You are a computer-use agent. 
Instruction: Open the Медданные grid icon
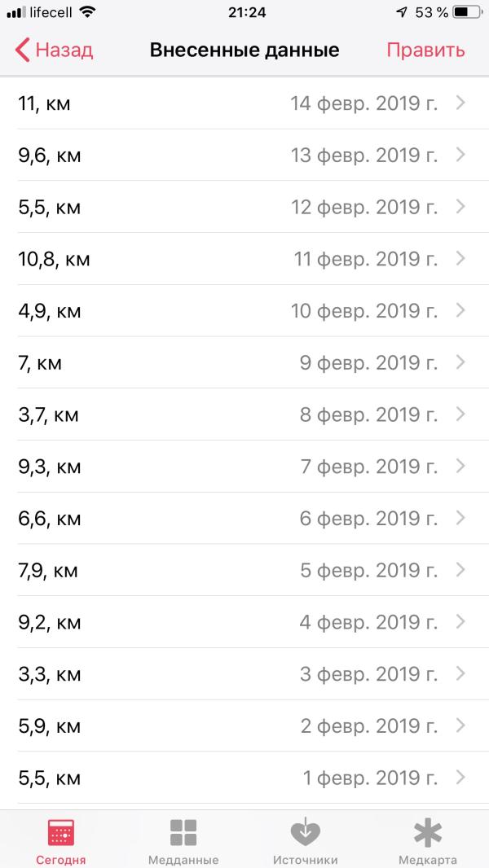click(x=183, y=832)
